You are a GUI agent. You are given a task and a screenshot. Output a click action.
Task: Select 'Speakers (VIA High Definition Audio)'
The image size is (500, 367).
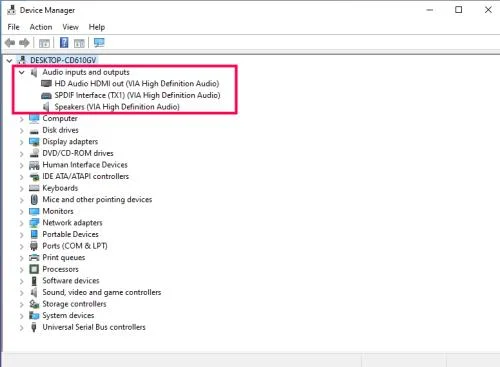[x=117, y=107]
